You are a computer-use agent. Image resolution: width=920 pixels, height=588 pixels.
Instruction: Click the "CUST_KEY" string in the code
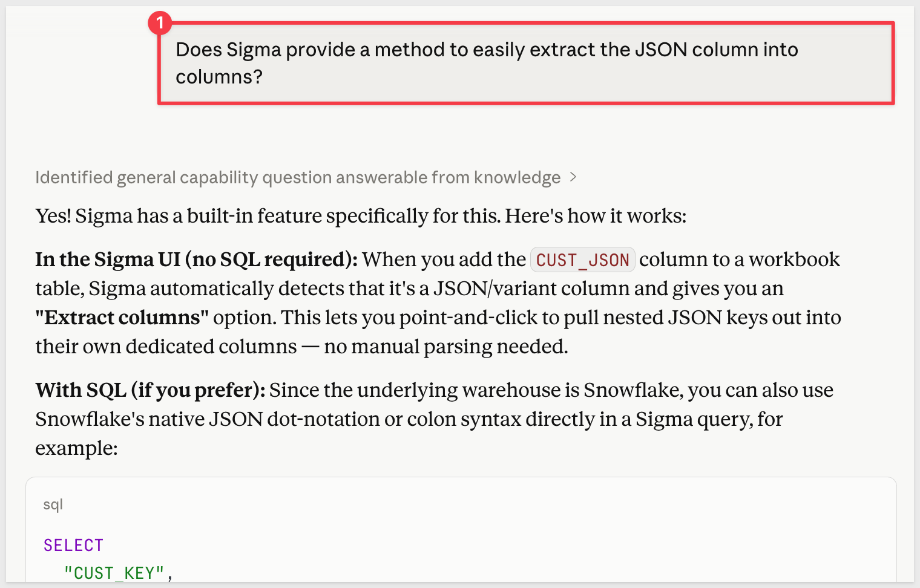(x=114, y=572)
